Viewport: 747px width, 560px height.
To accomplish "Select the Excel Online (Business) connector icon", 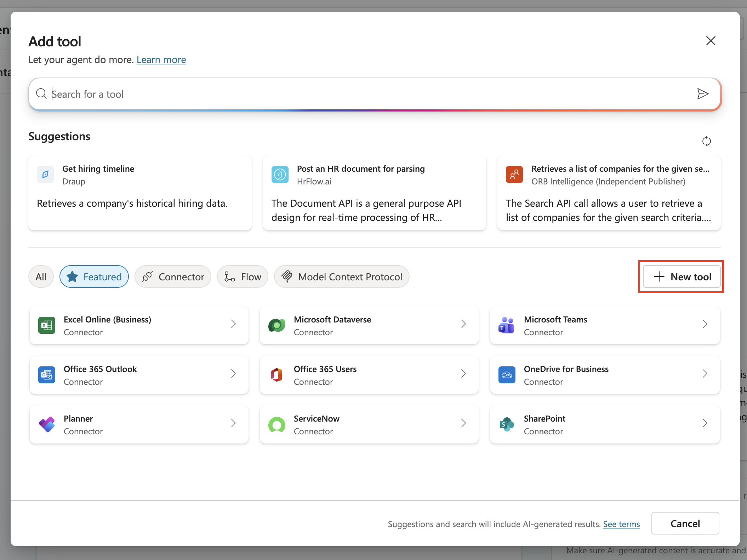I will [46, 325].
